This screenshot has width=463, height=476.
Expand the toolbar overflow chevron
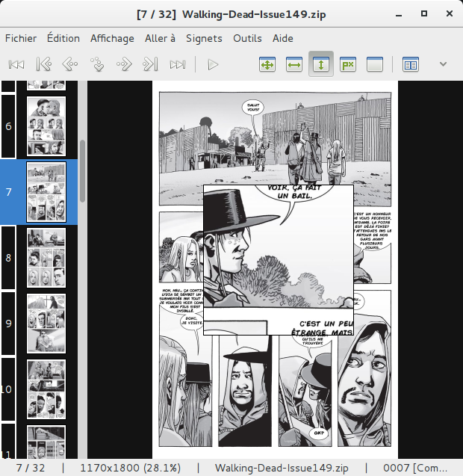pyautogui.click(x=443, y=64)
